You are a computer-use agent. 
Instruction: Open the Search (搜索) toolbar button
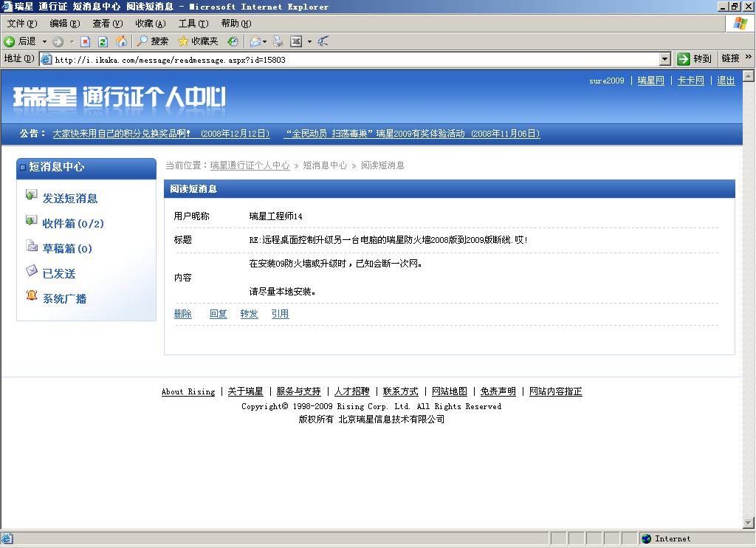152,41
